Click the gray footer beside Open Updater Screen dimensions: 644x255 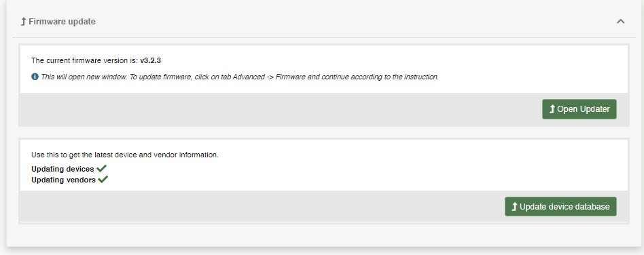279,109
